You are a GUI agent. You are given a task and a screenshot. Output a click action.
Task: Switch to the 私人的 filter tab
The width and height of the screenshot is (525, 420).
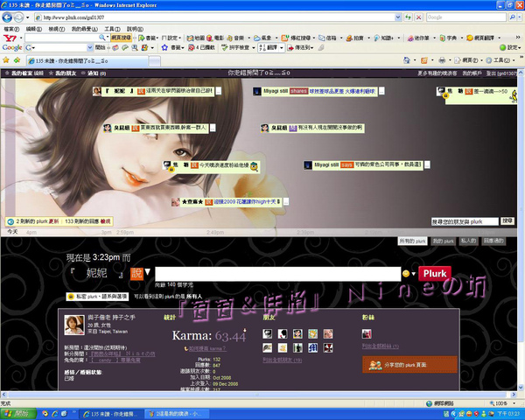coord(468,241)
